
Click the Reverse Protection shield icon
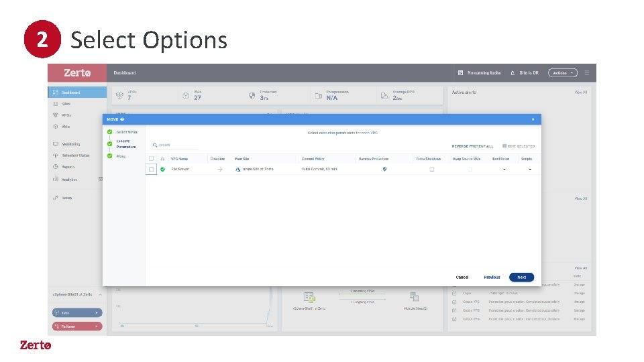pos(385,169)
